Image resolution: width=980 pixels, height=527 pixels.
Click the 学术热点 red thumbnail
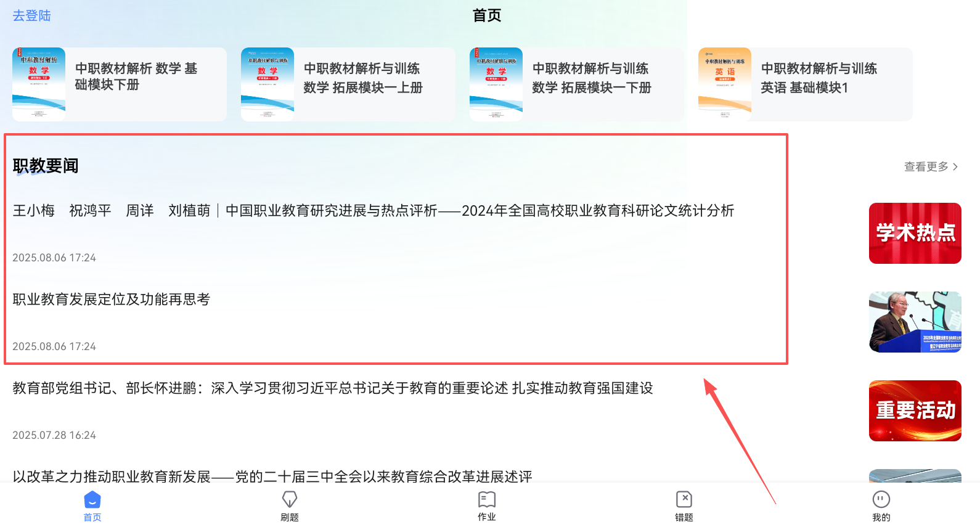click(915, 233)
